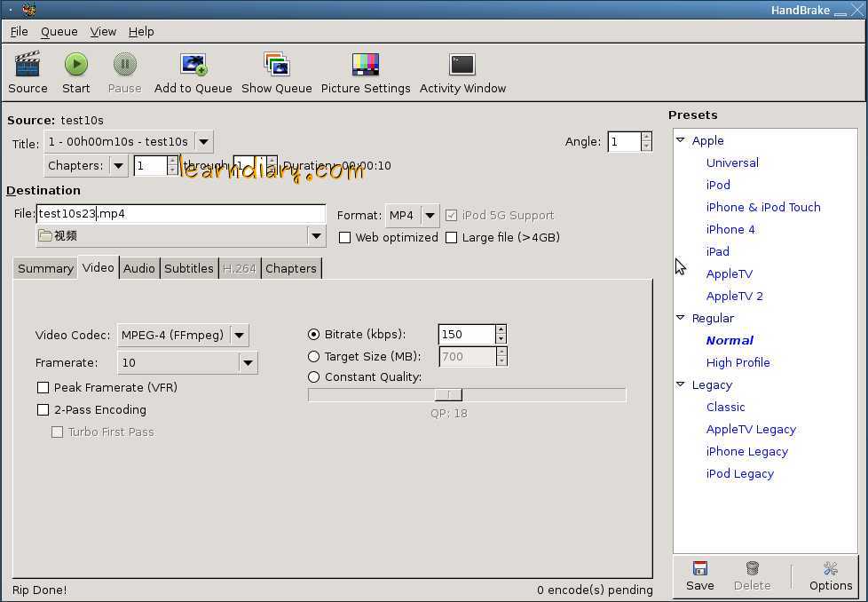Click the destination File name field
The width and height of the screenshot is (868, 602).
pyautogui.click(x=181, y=214)
